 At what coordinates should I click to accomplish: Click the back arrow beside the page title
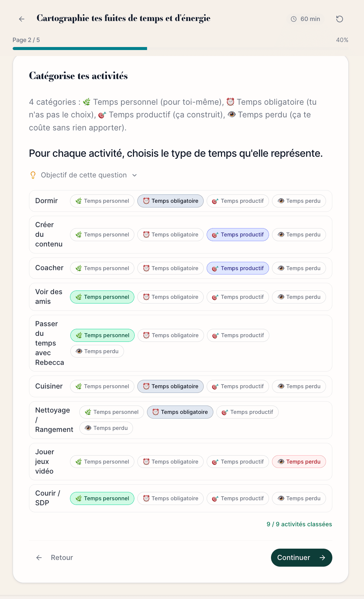click(x=22, y=19)
